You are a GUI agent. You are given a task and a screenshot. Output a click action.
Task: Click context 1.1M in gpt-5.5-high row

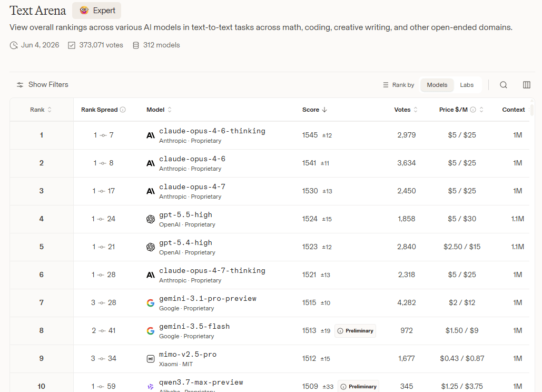(x=517, y=219)
